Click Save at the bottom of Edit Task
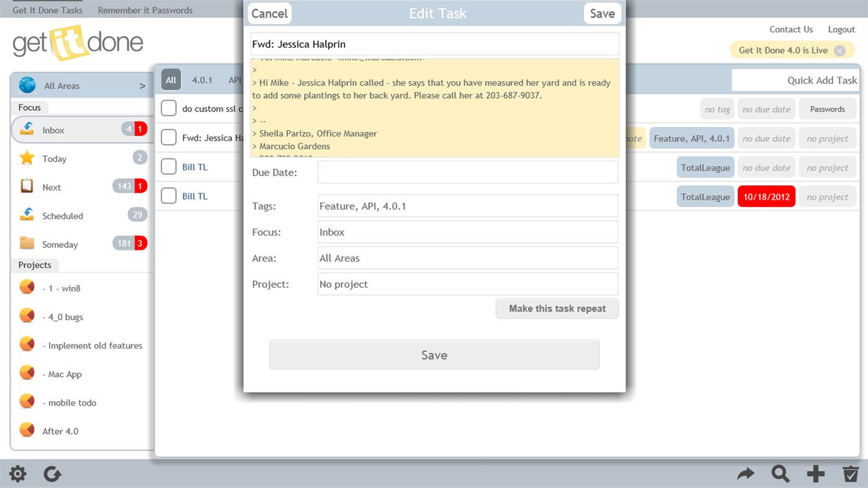Screen dimensions: 868x488 [434, 354]
